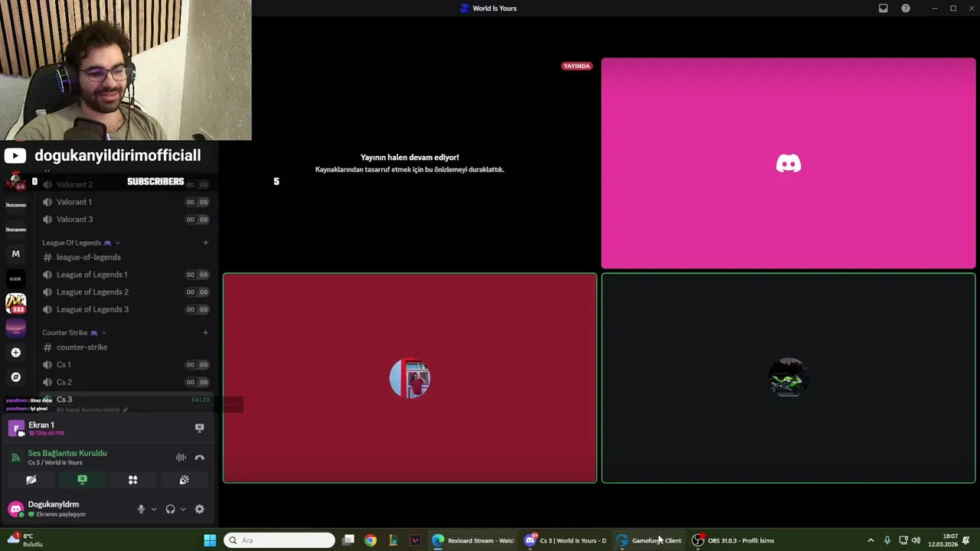Open the purple sunset server icon

pyautogui.click(x=15, y=328)
